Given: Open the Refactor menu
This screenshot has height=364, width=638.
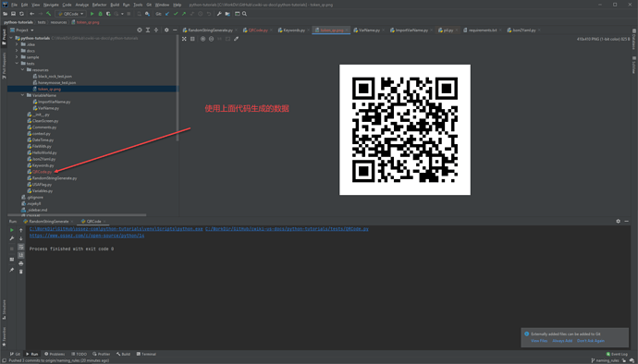Looking at the screenshot, I should [99, 5].
